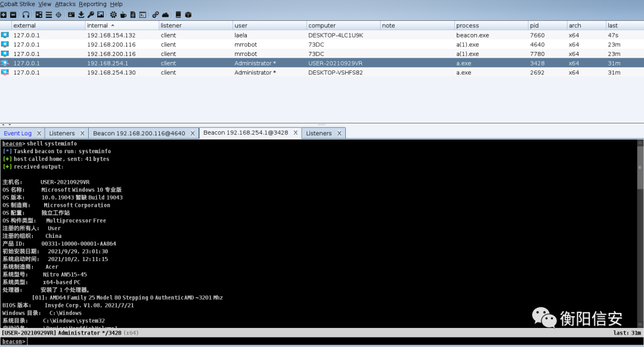Sort sessions by the arch column header
The width and height of the screenshot is (644, 347).
(x=587, y=26)
